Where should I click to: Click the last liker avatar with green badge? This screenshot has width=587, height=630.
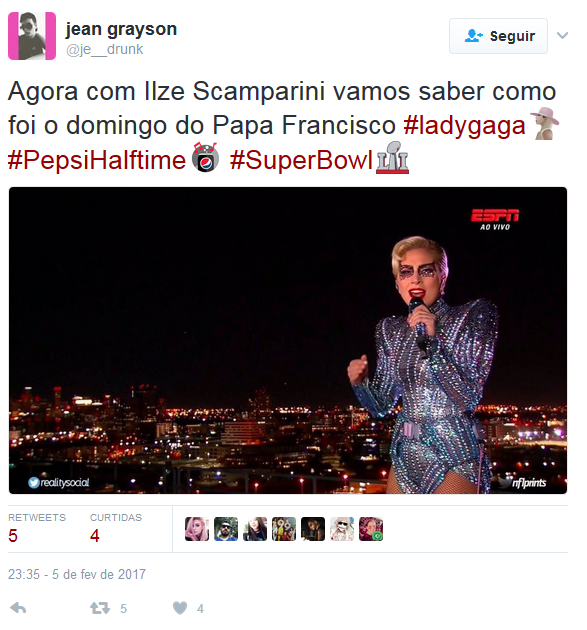point(371,529)
